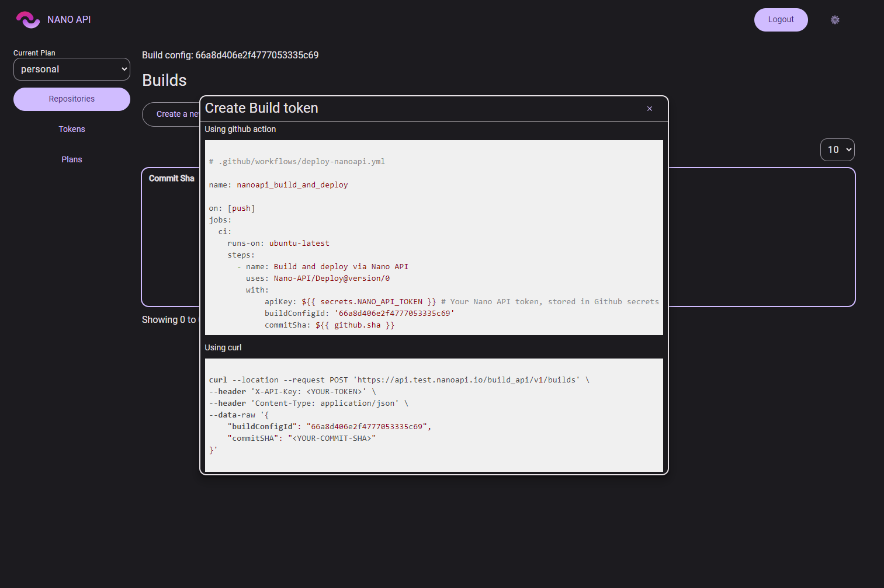884x588 pixels.
Task: Click the 'Current Plan' label
Action: click(34, 53)
